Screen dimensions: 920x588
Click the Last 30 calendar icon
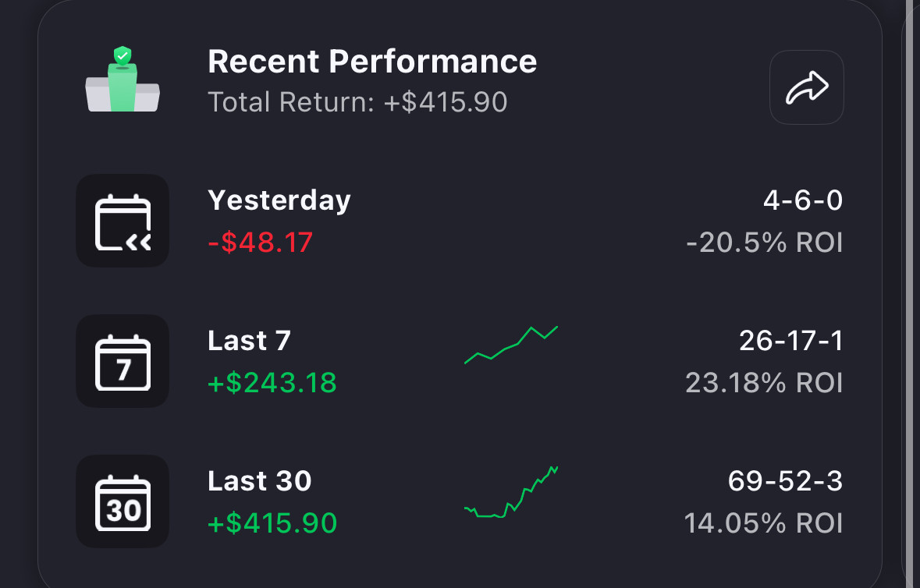[123, 501]
